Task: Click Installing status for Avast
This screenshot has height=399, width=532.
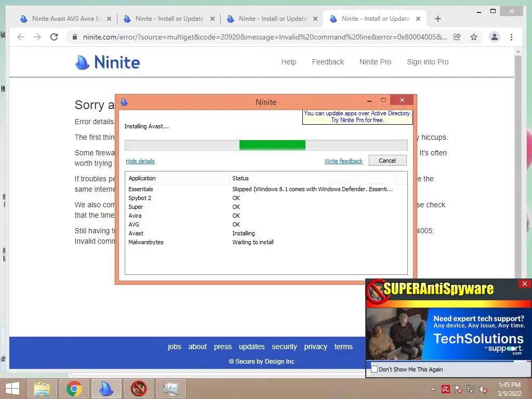Action: coord(244,233)
